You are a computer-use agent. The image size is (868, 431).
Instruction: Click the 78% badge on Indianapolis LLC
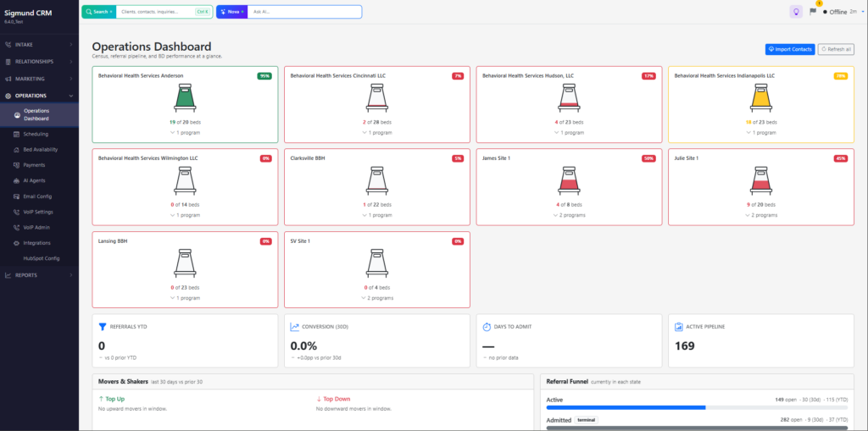point(840,76)
